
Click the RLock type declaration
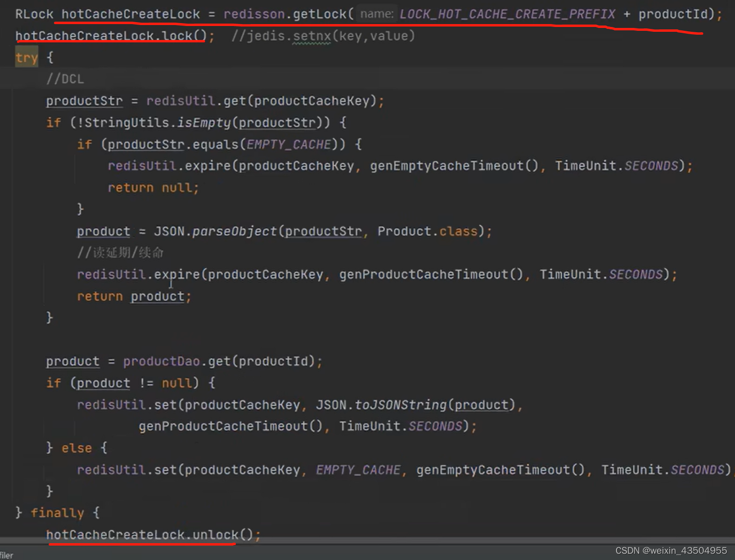coord(34,14)
